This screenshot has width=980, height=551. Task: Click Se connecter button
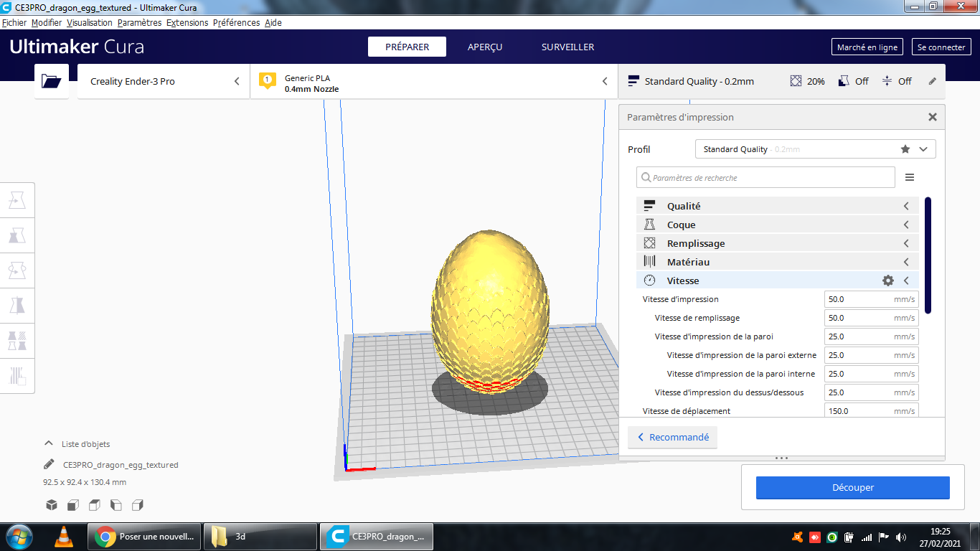[x=942, y=47]
